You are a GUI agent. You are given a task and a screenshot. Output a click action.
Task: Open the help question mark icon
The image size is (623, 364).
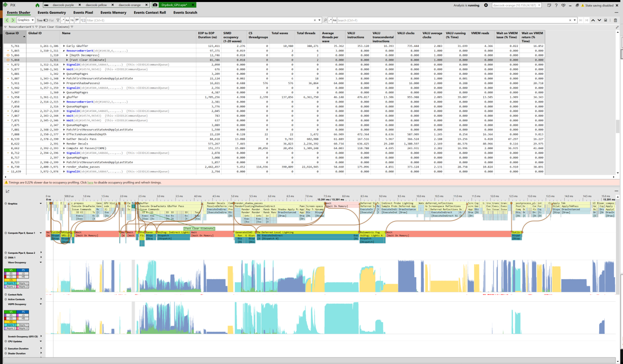[556, 5]
